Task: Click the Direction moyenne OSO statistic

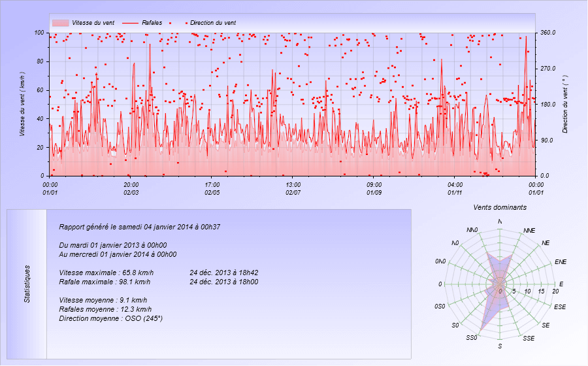Action: 110,318
